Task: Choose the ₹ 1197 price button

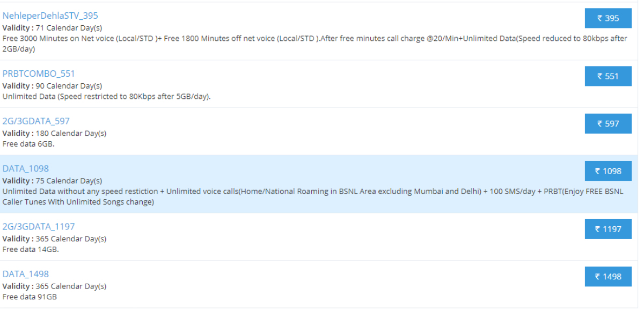Action: [x=608, y=229]
